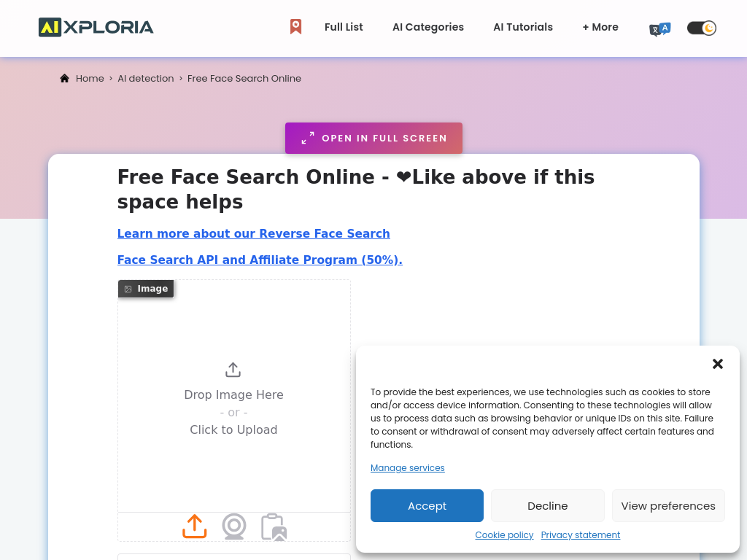Click Manage services link
The image size is (747, 560).
(407, 468)
